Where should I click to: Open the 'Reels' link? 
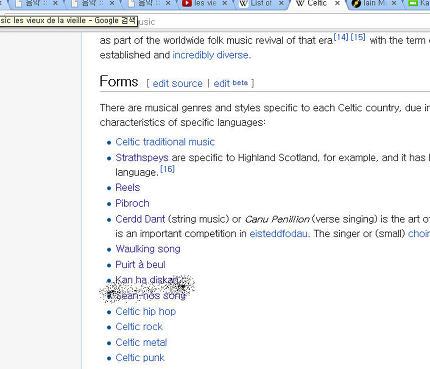(x=128, y=187)
